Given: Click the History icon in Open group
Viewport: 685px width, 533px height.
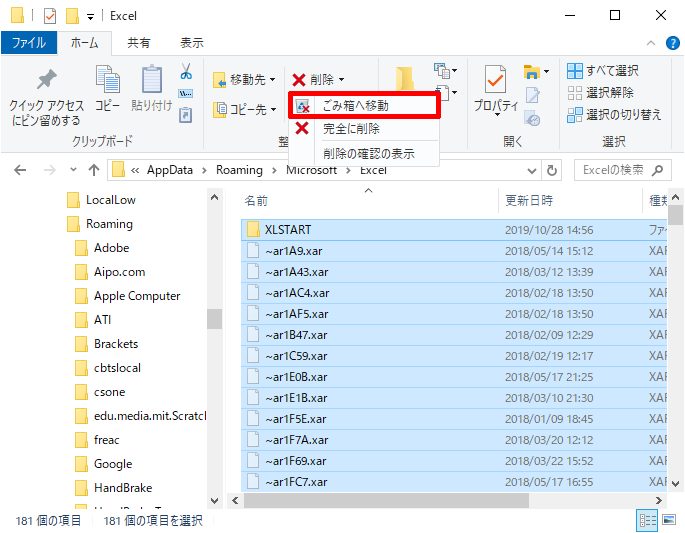Looking at the screenshot, I should pos(532,118).
